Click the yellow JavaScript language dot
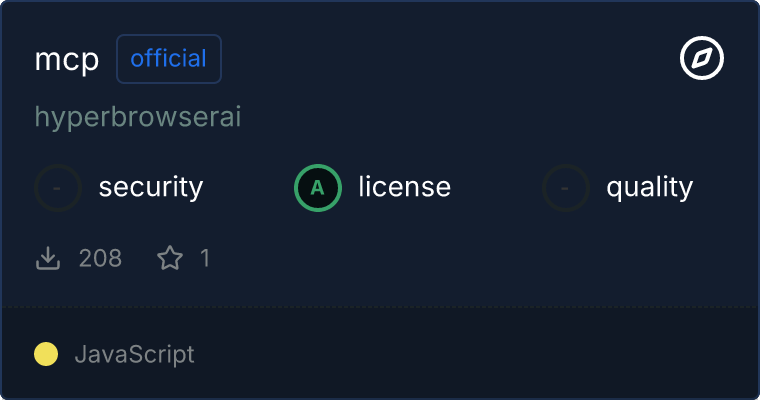 (46, 354)
